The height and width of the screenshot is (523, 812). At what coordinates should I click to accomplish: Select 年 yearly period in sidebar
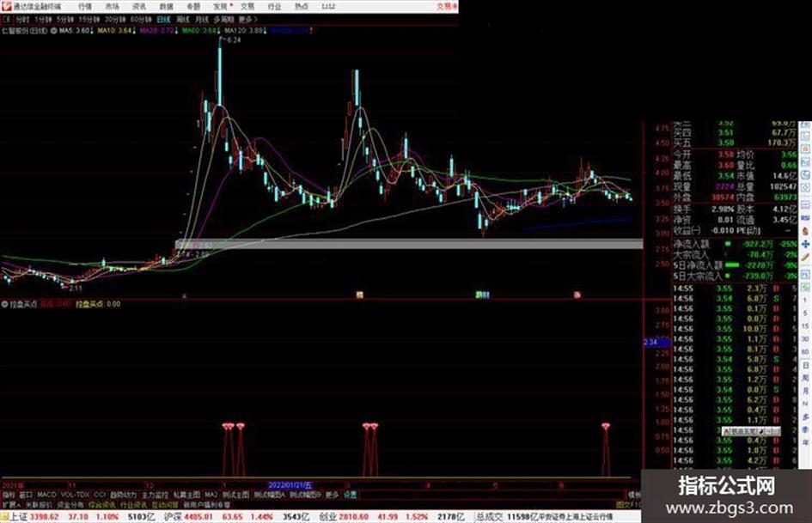(x=805, y=443)
